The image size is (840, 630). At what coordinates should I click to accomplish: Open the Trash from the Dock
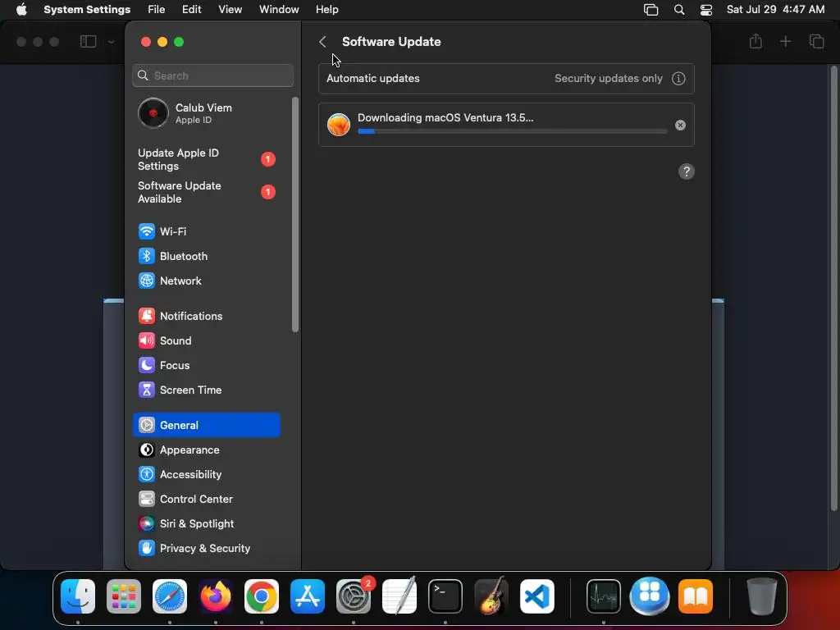762,596
